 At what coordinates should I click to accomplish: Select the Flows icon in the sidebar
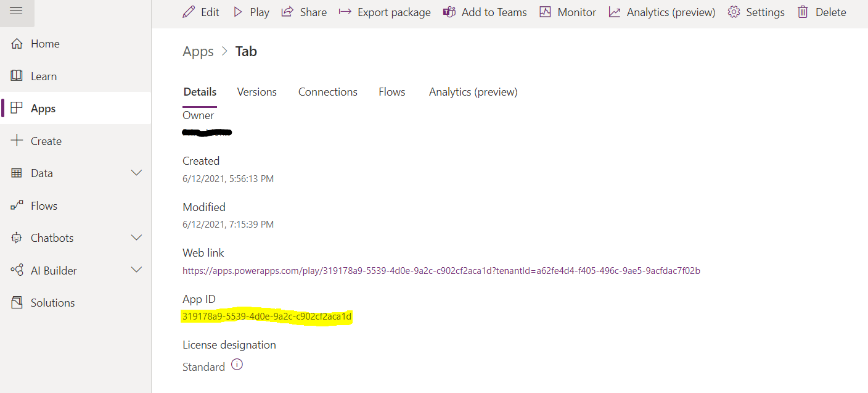17,205
